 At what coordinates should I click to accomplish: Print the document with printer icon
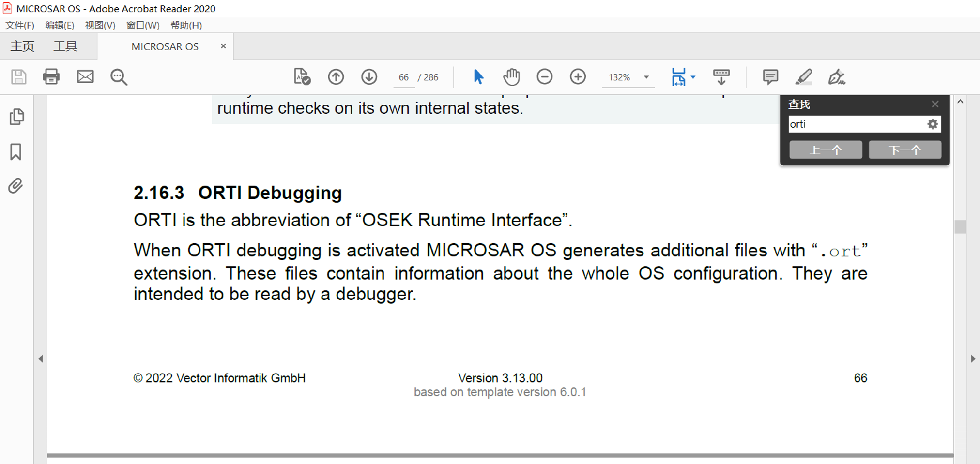tap(51, 77)
